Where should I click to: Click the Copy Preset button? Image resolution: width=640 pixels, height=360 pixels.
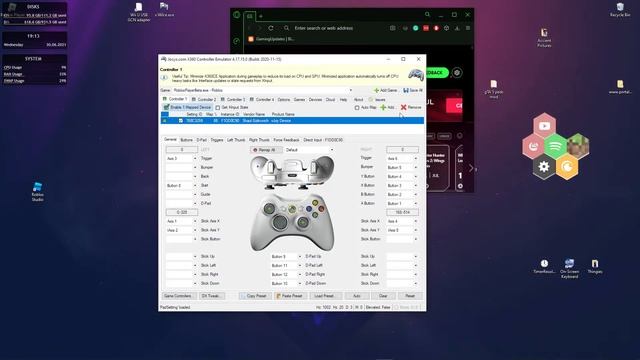click(255, 296)
